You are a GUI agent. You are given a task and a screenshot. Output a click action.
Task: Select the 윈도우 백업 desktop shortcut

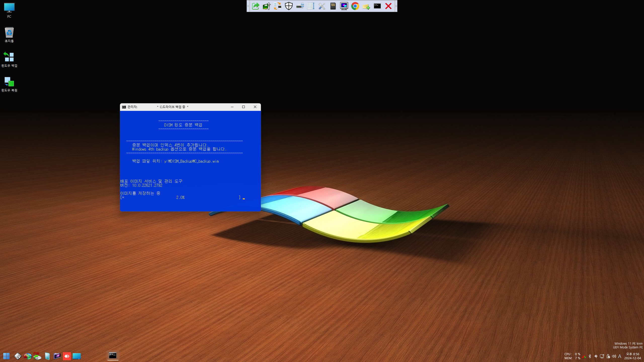click(x=9, y=60)
